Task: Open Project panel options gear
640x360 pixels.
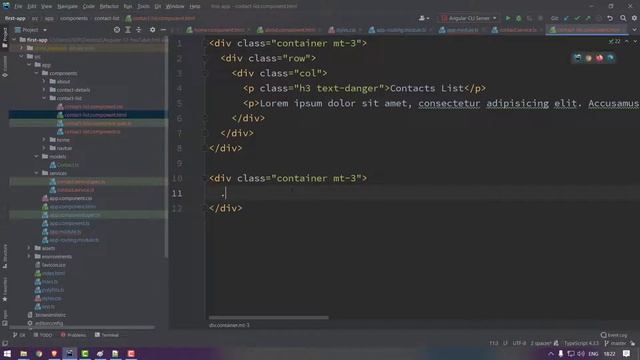Action: pos(152,30)
